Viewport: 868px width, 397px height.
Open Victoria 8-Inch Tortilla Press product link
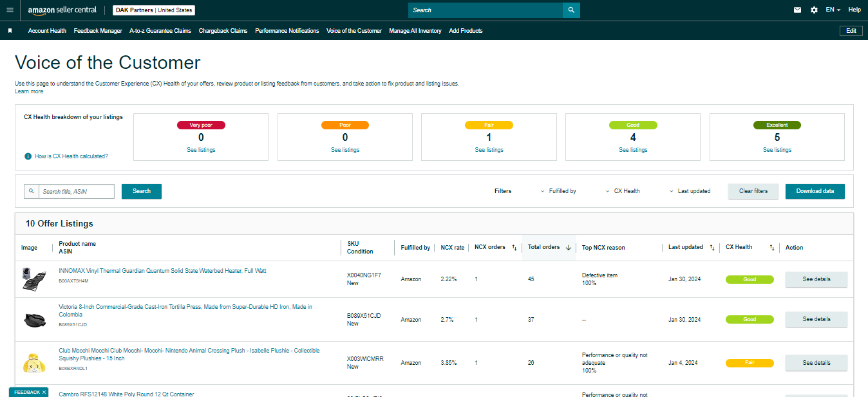point(185,311)
